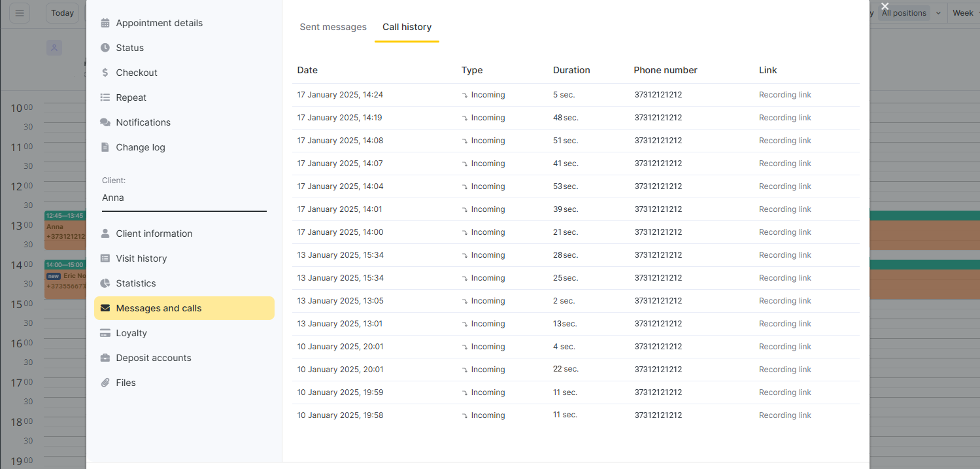This screenshot has height=469, width=980.
Task: Open Visit history in sidebar
Action: click(141, 258)
